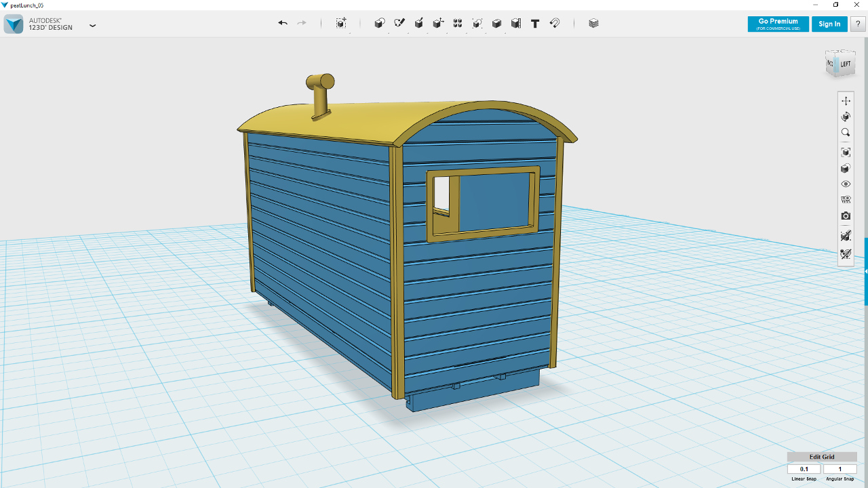Expand the collapsed right side panel

click(866, 271)
